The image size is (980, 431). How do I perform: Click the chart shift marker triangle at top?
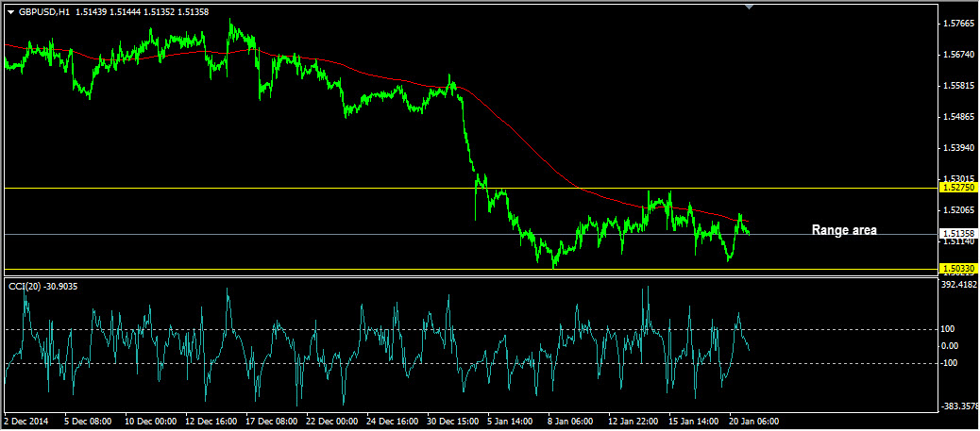(x=750, y=7)
